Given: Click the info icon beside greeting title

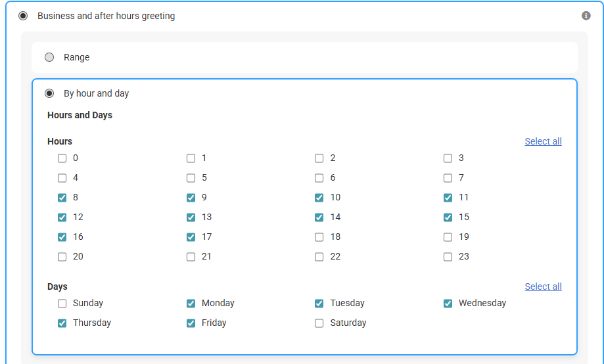Looking at the screenshot, I should [x=586, y=16].
